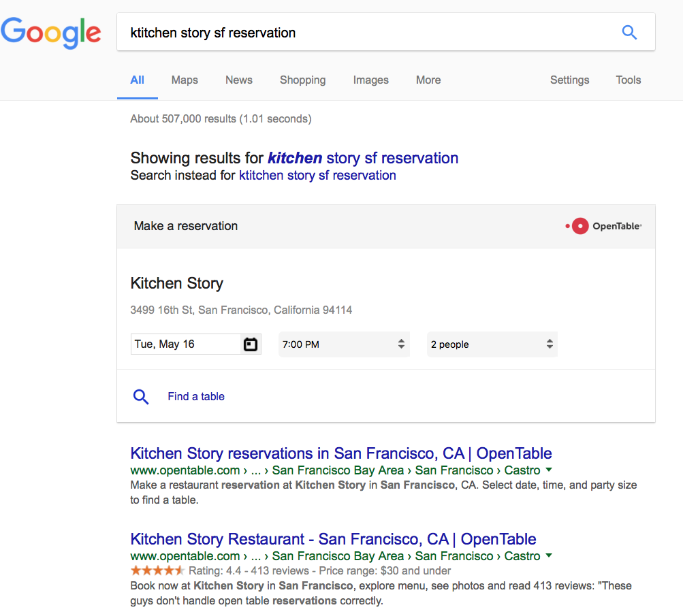
Task: Click 'About 507,000 results' text
Action: (221, 119)
